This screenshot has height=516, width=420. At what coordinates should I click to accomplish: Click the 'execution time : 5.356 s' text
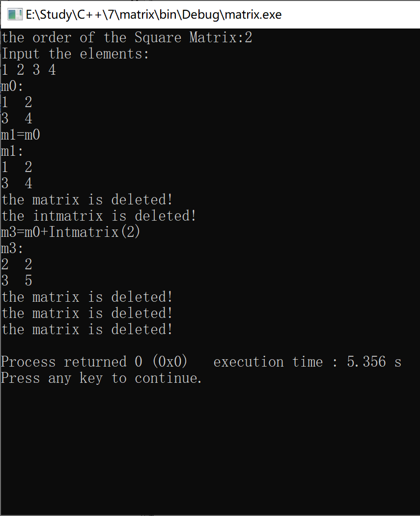[308, 362]
